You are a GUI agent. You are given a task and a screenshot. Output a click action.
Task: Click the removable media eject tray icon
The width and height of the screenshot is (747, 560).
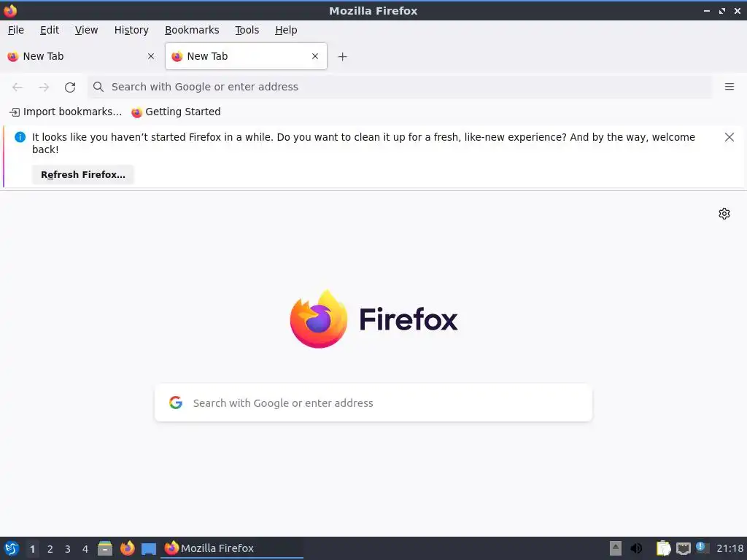pos(616,548)
